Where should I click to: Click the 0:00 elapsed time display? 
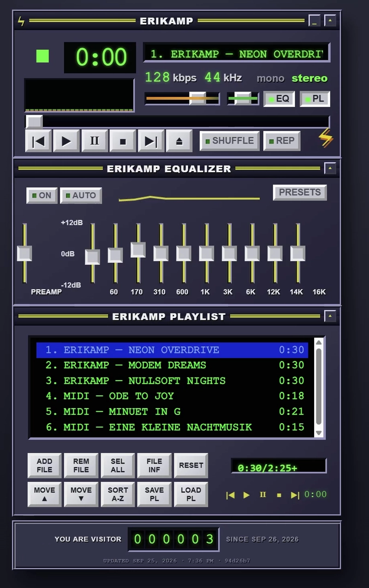[100, 58]
